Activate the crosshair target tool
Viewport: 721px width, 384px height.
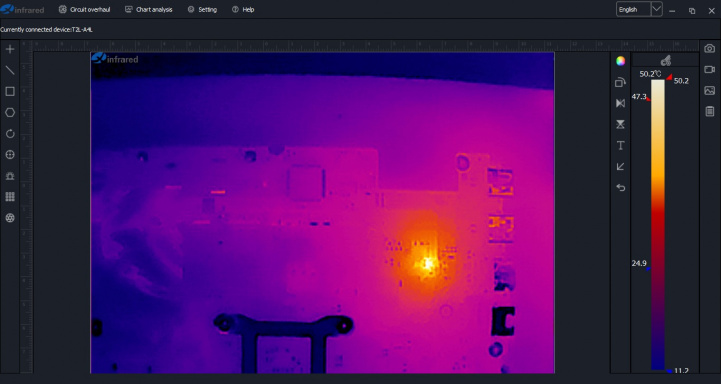click(x=10, y=155)
